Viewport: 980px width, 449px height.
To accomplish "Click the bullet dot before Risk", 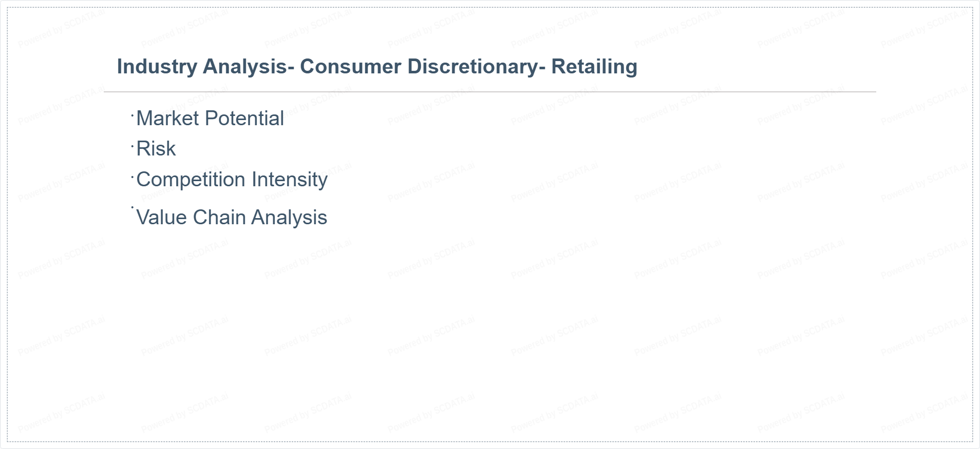I will [133, 145].
